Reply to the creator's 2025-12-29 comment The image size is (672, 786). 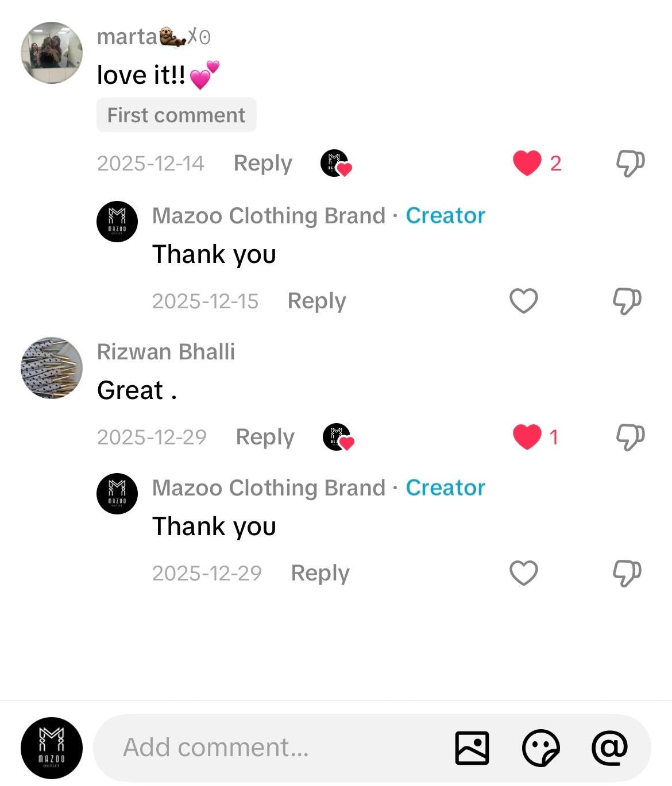click(320, 574)
